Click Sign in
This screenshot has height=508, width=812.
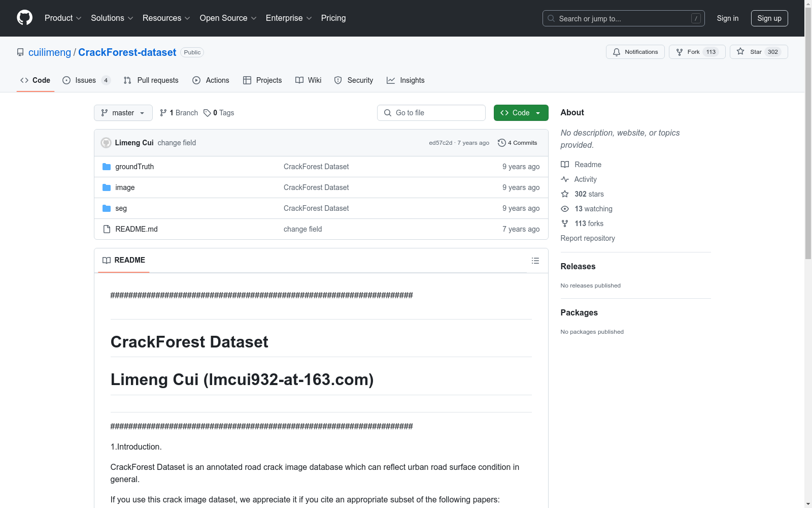[727, 18]
